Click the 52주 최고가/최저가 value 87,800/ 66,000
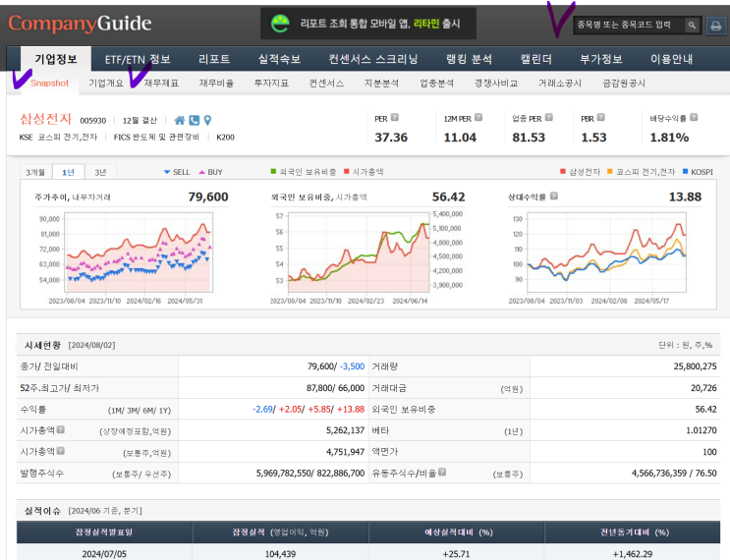 [x=335, y=388]
